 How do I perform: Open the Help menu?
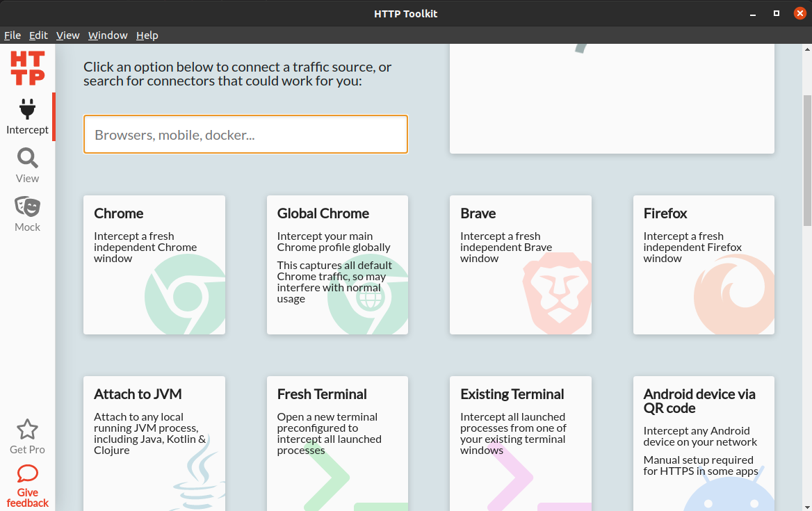(147, 35)
